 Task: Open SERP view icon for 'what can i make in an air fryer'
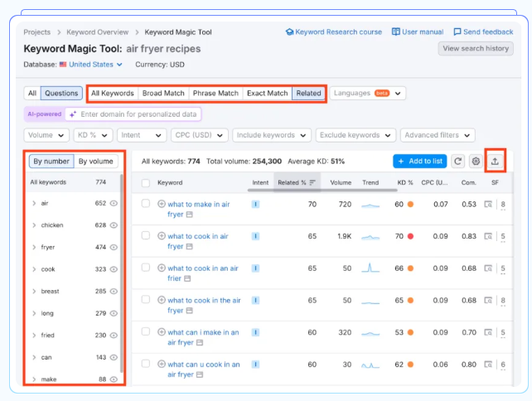pos(488,332)
